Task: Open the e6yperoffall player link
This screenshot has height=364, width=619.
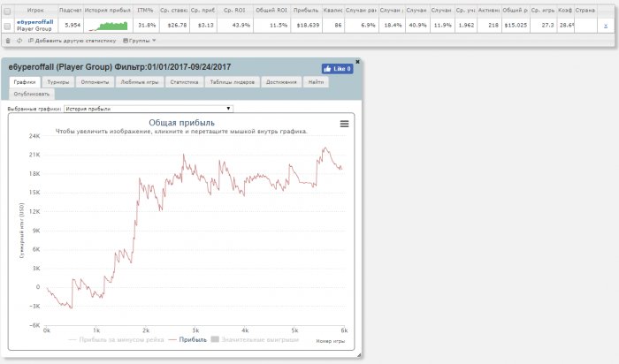Action: [x=35, y=22]
